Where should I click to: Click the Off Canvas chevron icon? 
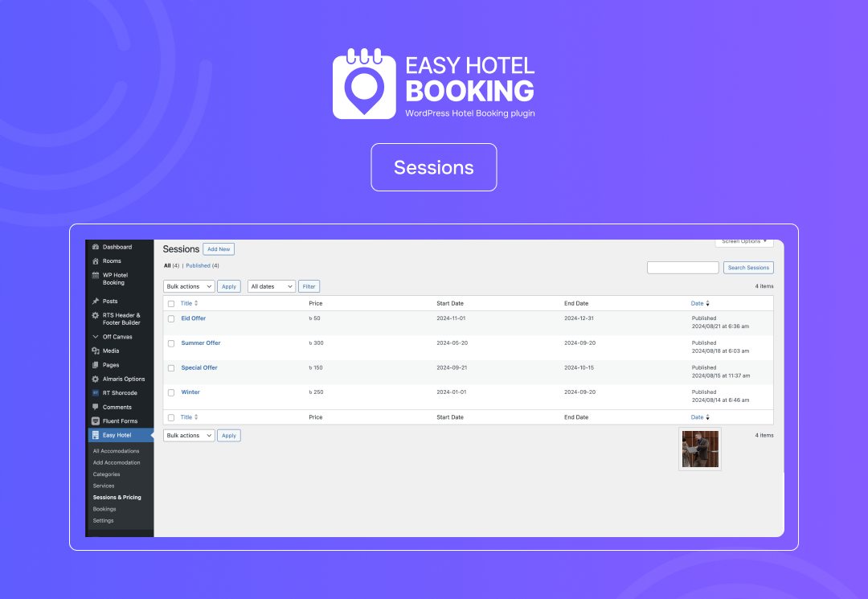point(95,337)
